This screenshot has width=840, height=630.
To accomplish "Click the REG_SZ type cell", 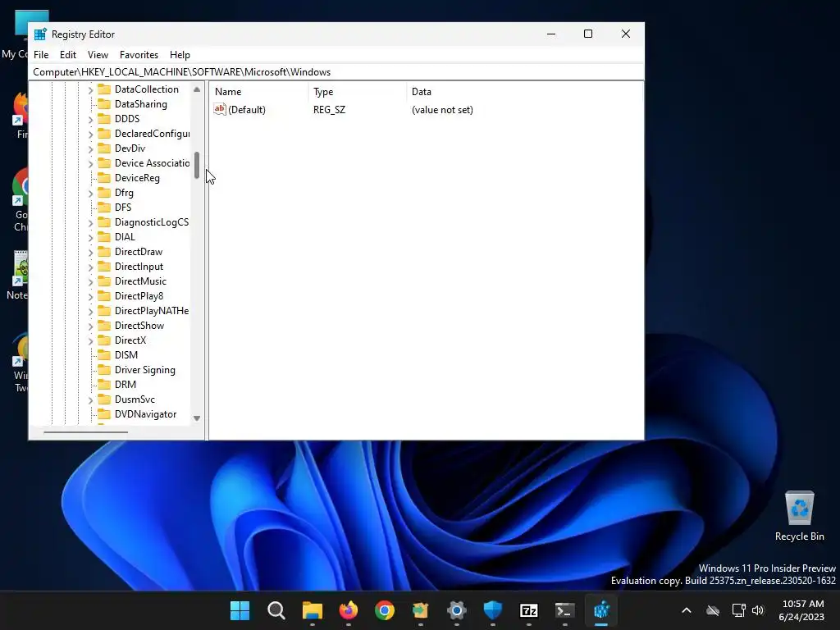I will coord(330,110).
